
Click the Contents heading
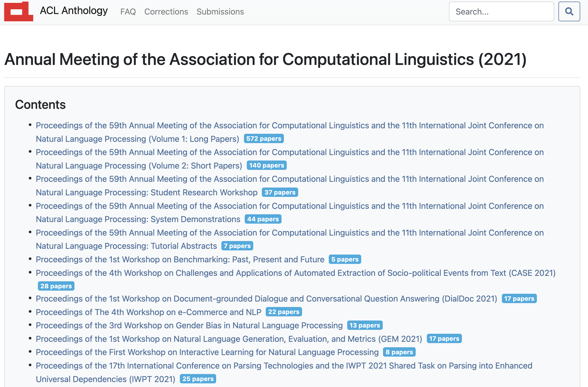click(40, 105)
